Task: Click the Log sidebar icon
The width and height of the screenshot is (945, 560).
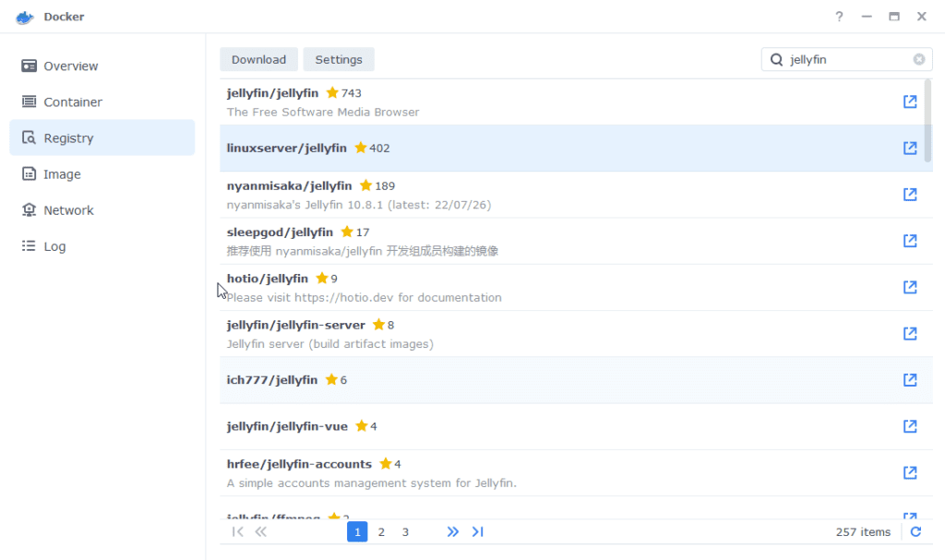Action: click(x=29, y=246)
